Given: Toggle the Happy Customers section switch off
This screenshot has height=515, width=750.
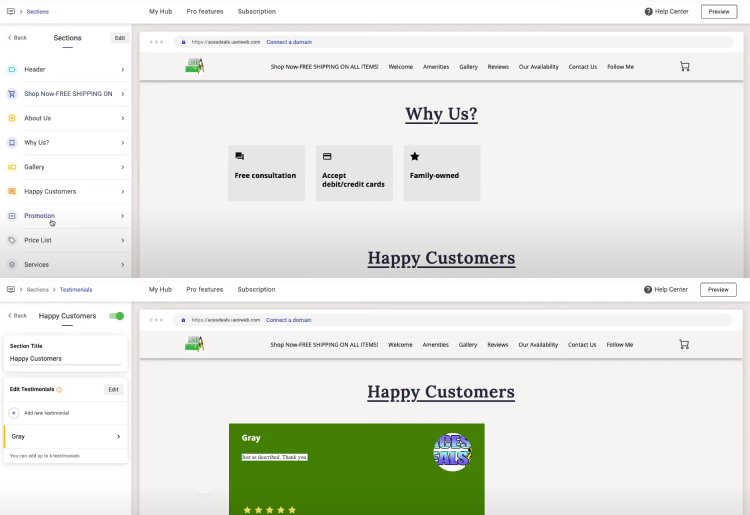Looking at the screenshot, I should click(118, 316).
